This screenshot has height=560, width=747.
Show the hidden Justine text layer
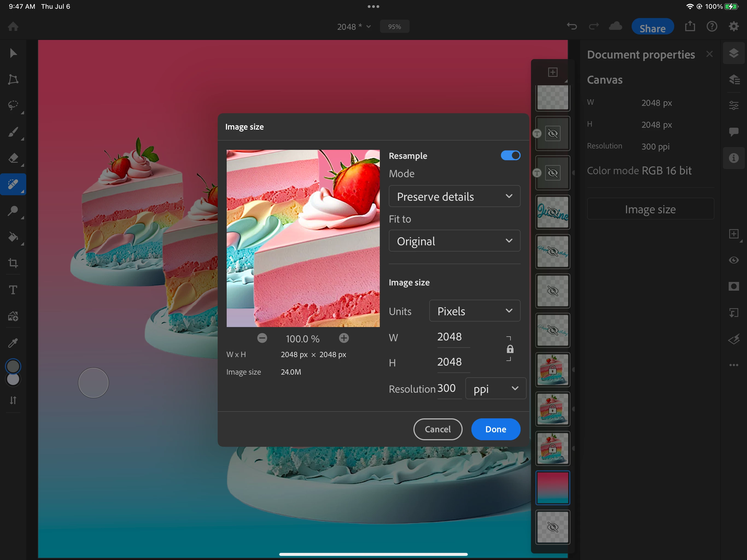pos(553,212)
